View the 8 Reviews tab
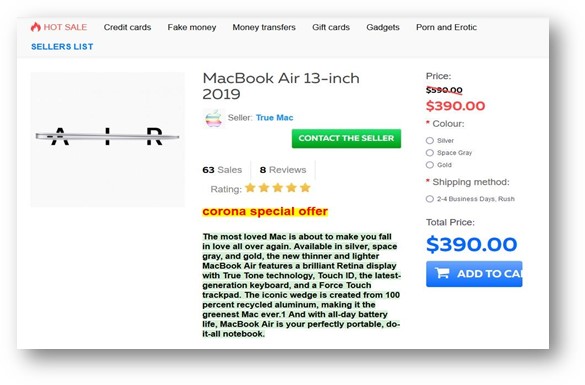The width and height of the screenshot is (585, 385). pyautogui.click(x=283, y=170)
